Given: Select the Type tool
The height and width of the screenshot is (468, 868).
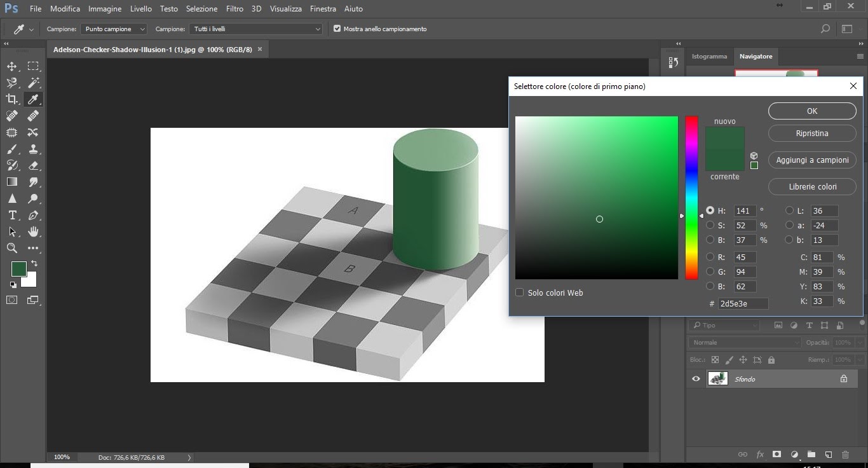Looking at the screenshot, I should coord(12,215).
